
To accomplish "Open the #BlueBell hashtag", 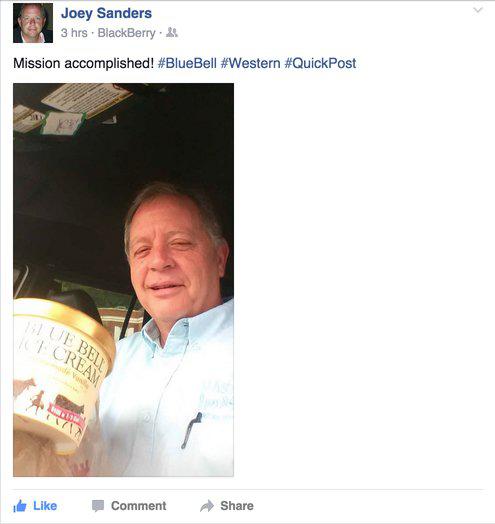I will (187, 63).
